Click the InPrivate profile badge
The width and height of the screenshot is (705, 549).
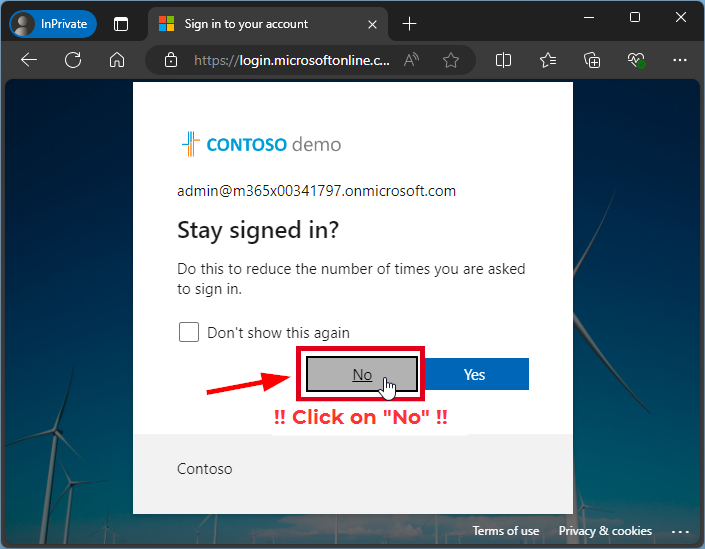click(x=53, y=24)
